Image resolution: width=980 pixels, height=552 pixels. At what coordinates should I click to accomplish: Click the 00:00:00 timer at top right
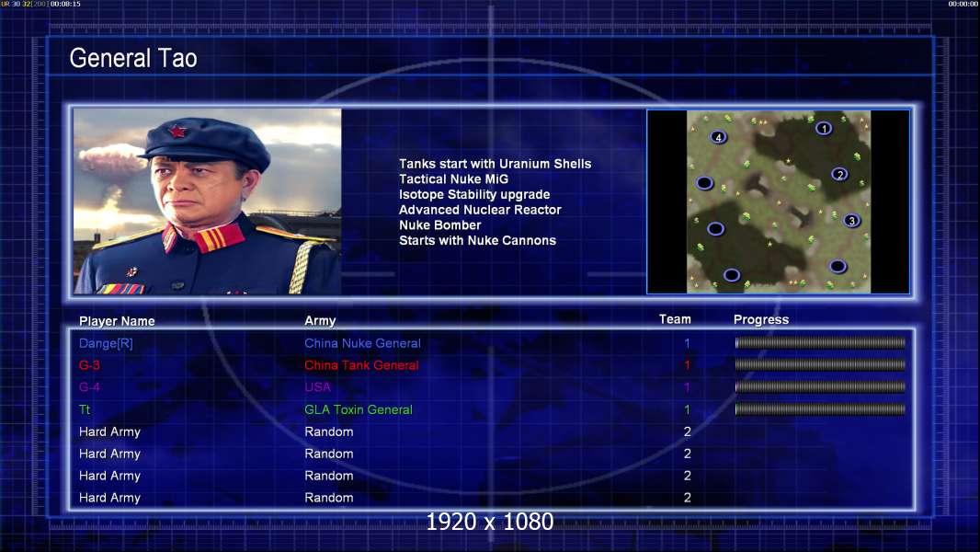tap(963, 4)
